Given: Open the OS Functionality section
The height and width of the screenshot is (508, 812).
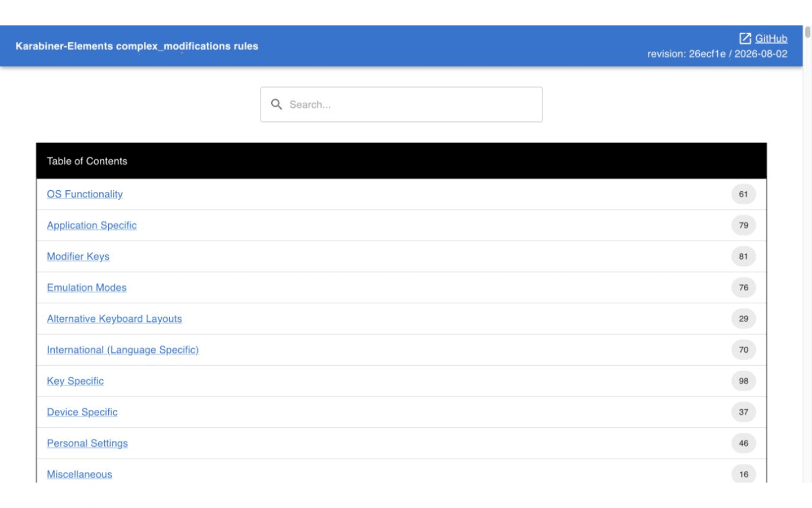Looking at the screenshot, I should click(85, 194).
